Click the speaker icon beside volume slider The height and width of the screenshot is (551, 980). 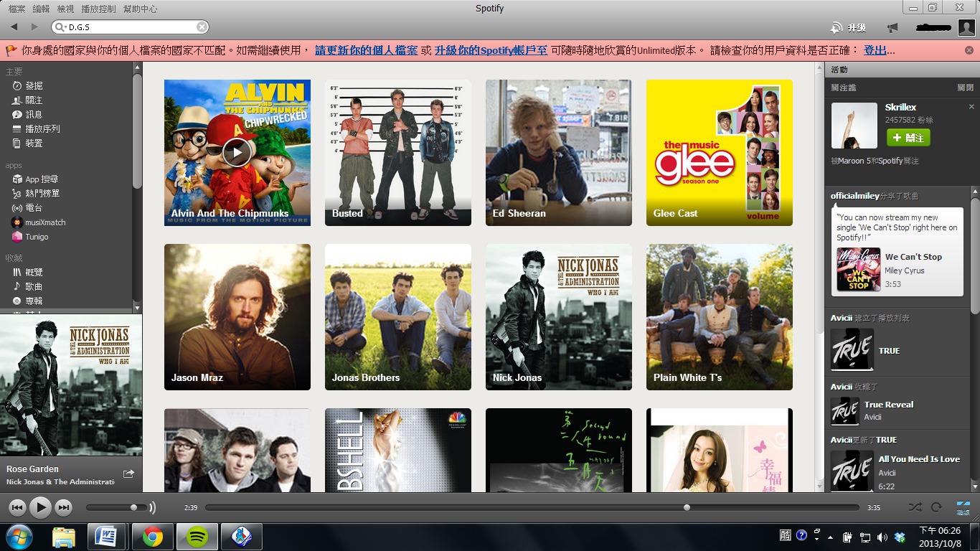[152, 508]
